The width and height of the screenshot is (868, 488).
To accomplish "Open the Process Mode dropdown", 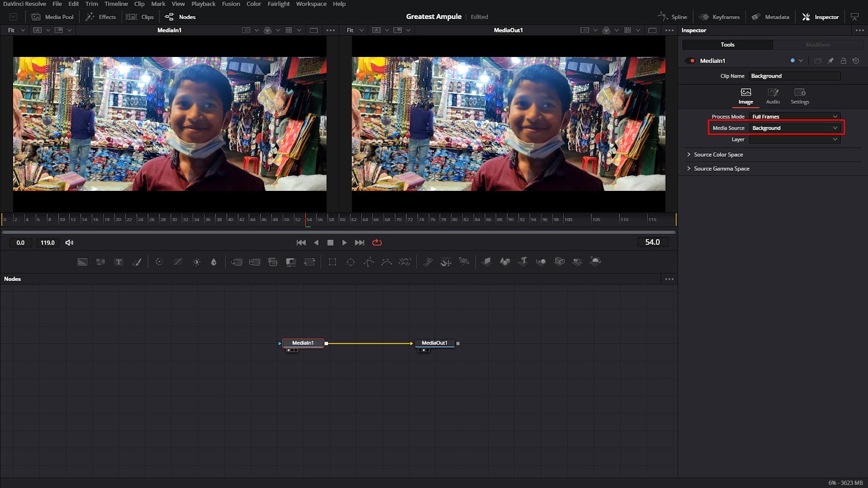I will click(x=794, y=116).
